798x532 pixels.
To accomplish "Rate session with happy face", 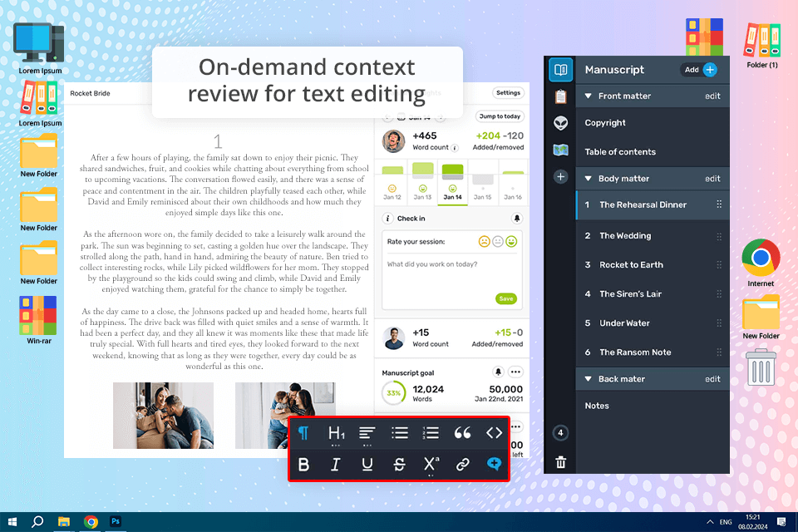I will click(511, 241).
